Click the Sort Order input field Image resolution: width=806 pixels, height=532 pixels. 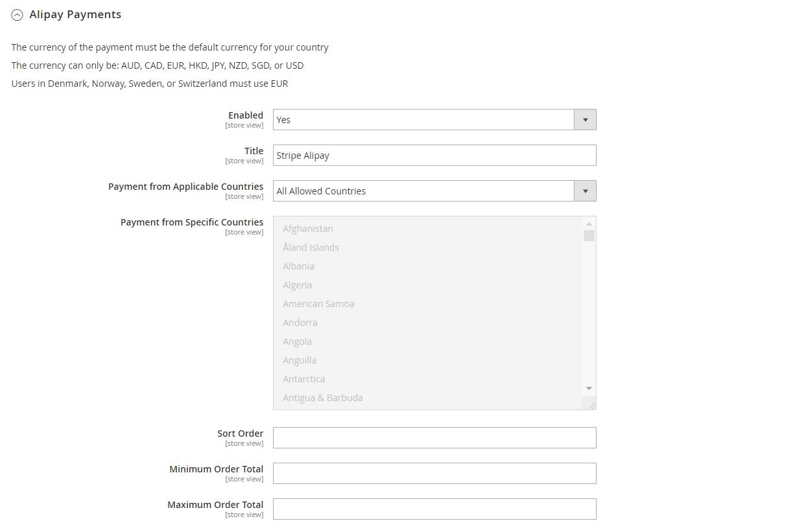pyautogui.click(x=434, y=438)
